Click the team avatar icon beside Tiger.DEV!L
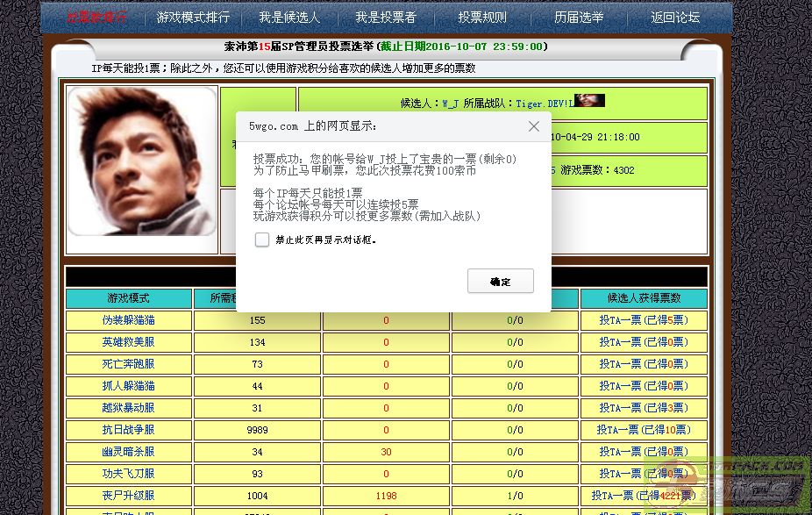The height and width of the screenshot is (515, 812). tap(589, 101)
